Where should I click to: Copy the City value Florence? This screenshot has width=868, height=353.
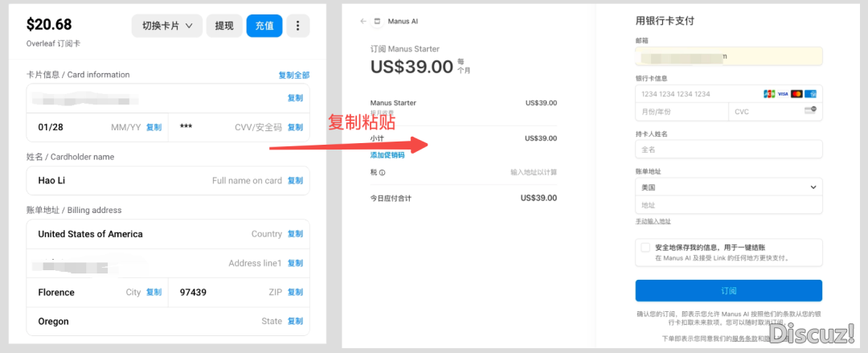[x=154, y=292]
